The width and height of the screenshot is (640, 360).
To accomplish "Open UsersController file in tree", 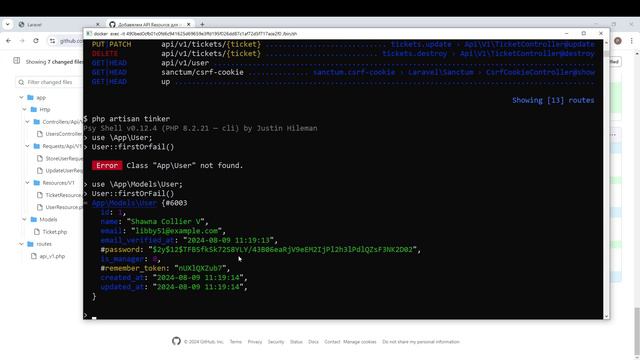I will point(64,134).
